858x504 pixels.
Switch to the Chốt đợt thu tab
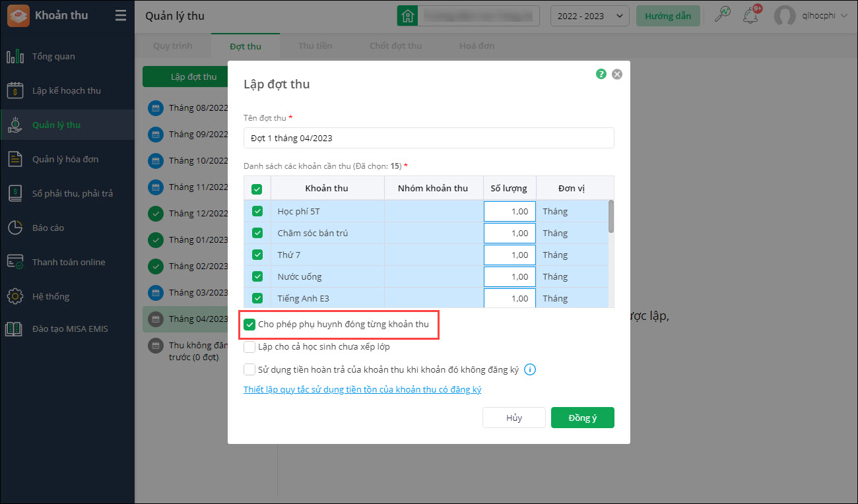396,46
